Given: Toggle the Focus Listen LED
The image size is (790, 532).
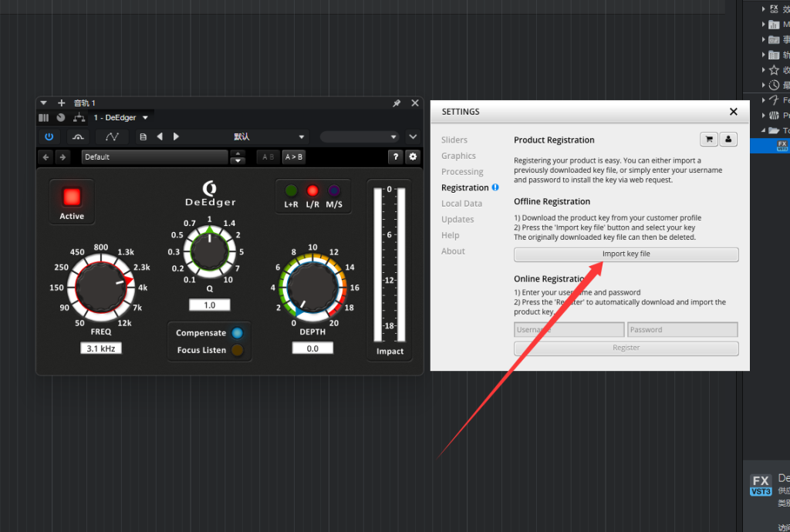Looking at the screenshot, I should click(237, 350).
